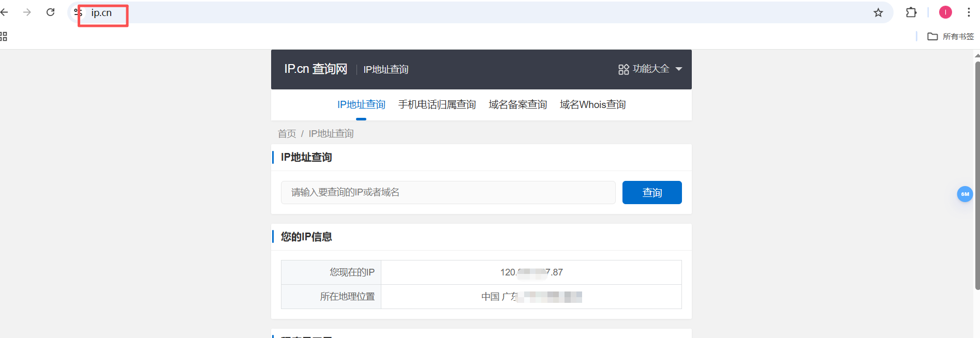Switch to the 域名备案查询 tab

click(517, 105)
